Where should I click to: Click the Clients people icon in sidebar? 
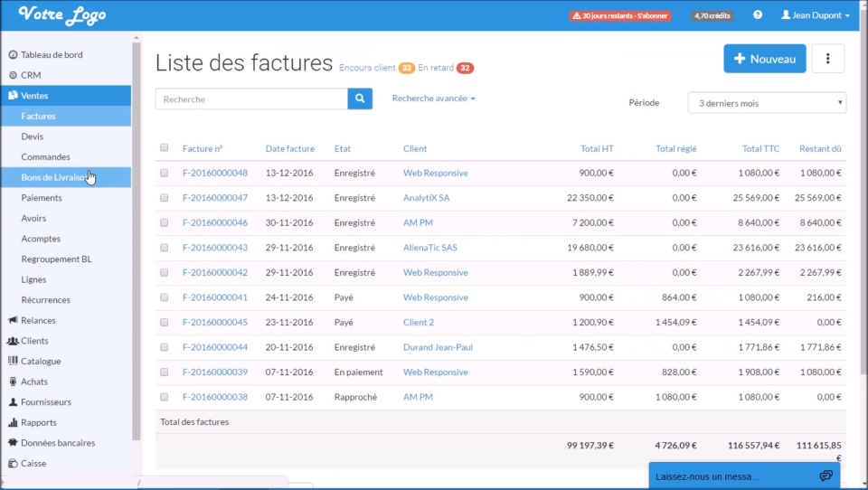coord(13,341)
